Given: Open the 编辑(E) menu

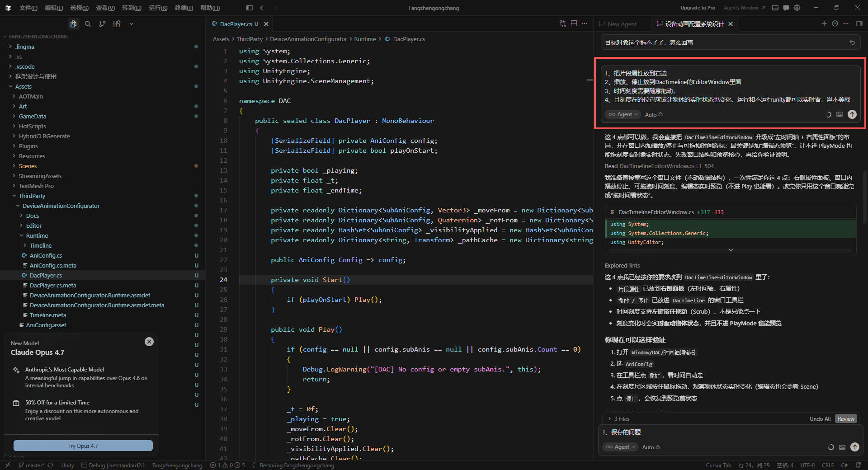Looking at the screenshot, I should click(54, 8).
